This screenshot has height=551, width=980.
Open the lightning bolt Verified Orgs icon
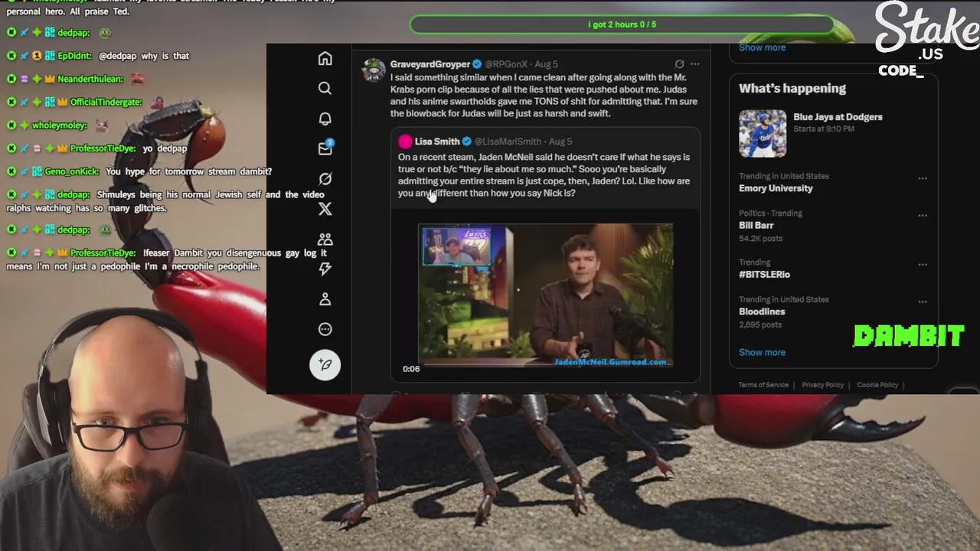pos(325,269)
